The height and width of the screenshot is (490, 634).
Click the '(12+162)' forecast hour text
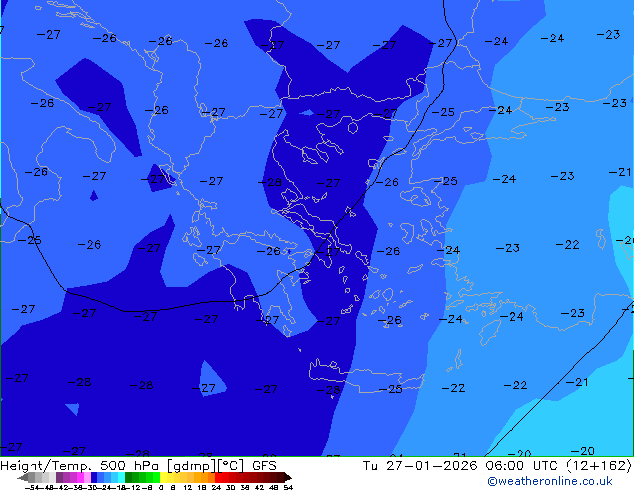pos(598,465)
